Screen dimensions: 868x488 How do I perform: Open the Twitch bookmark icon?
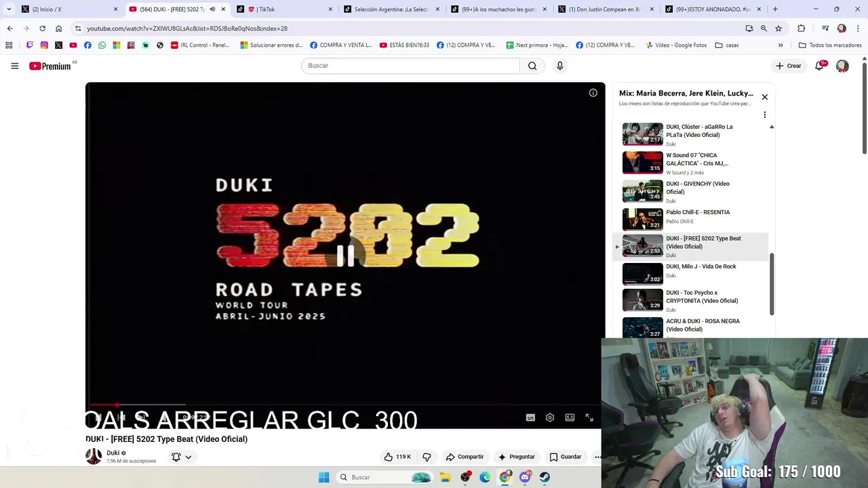click(29, 45)
